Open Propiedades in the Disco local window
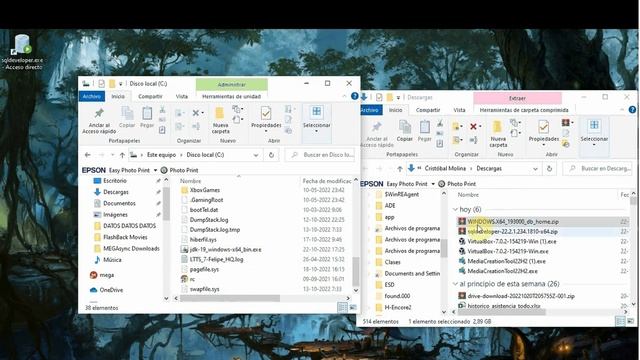The image size is (640, 360). tap(266, 118)
